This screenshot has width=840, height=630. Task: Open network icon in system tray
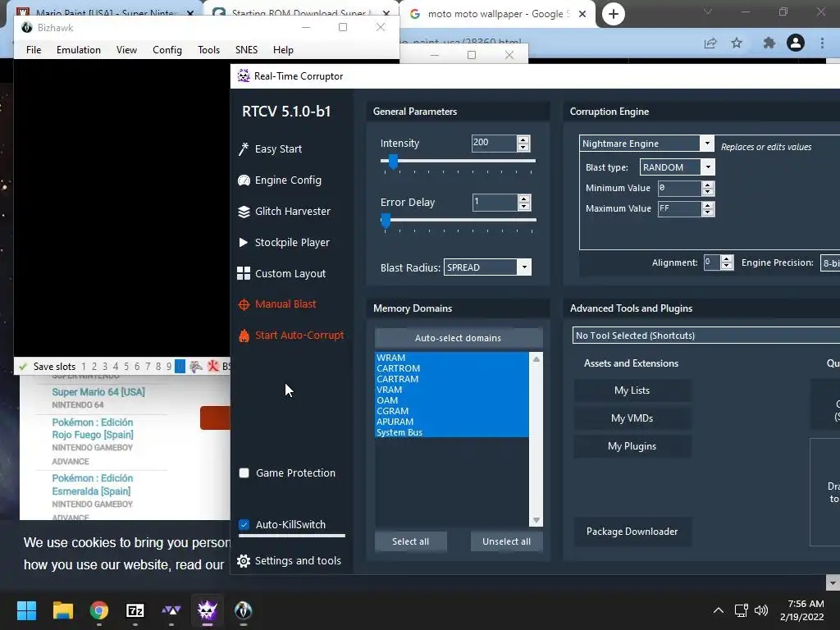tap(741, 610)
